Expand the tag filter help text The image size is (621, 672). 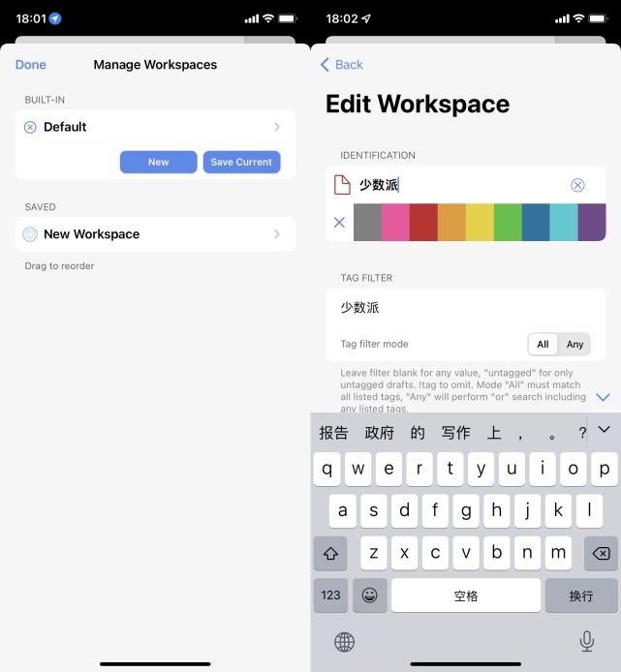coord(603,397)
